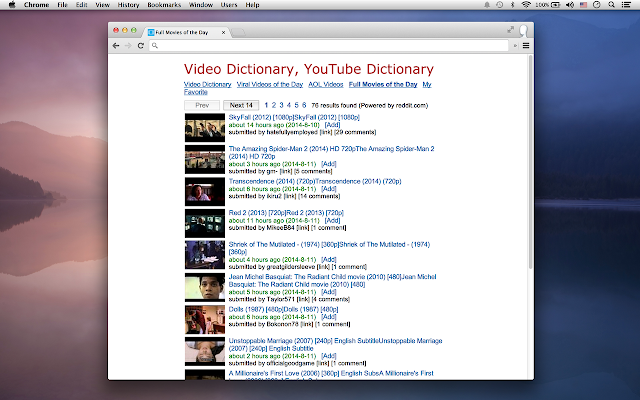
Task: Open the Bookmarks menu
Action: click(164, 5)
